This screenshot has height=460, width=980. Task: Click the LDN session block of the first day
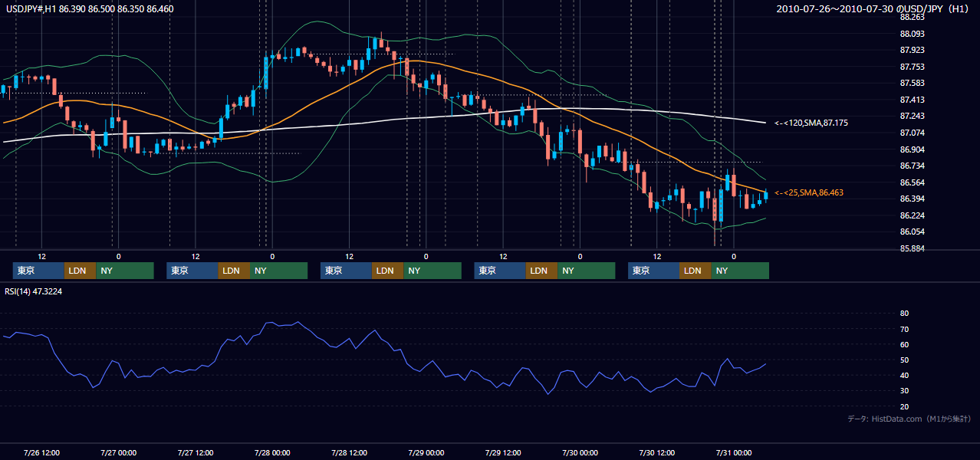[80, 271]
